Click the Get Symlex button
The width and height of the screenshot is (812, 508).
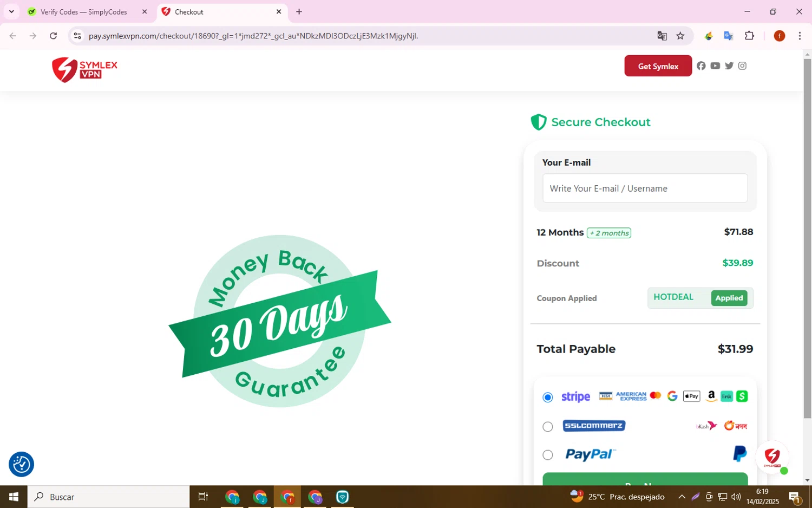(x=658, y=66)
